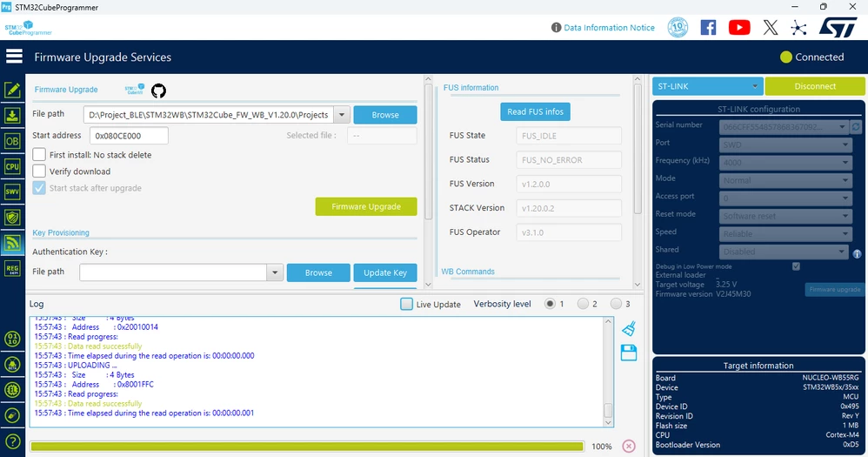This screenshot has width=868, height=457.
Task: Click the 100% progress bar
Action: pos(307,447)
